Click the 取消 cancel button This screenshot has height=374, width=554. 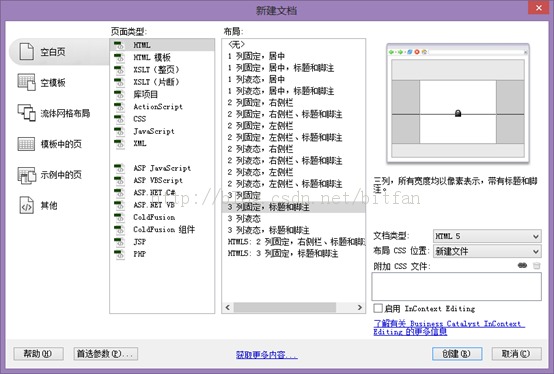[516, 354]
